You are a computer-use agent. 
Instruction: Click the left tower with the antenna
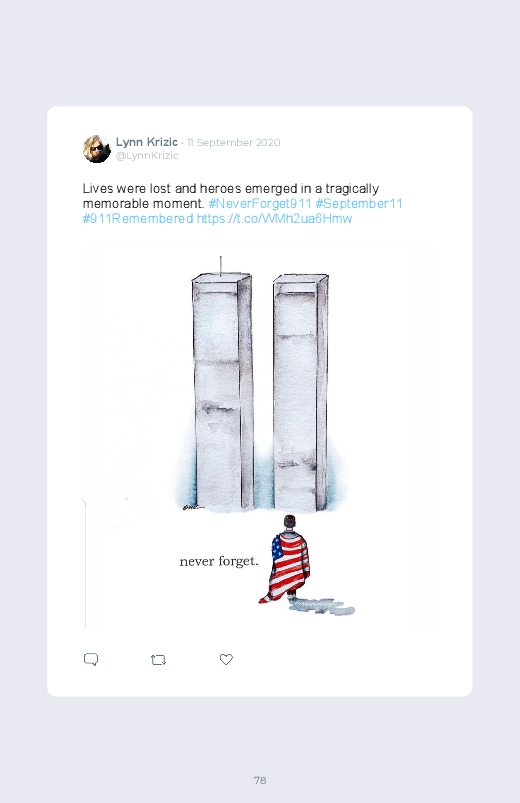(x=222, y=391)
